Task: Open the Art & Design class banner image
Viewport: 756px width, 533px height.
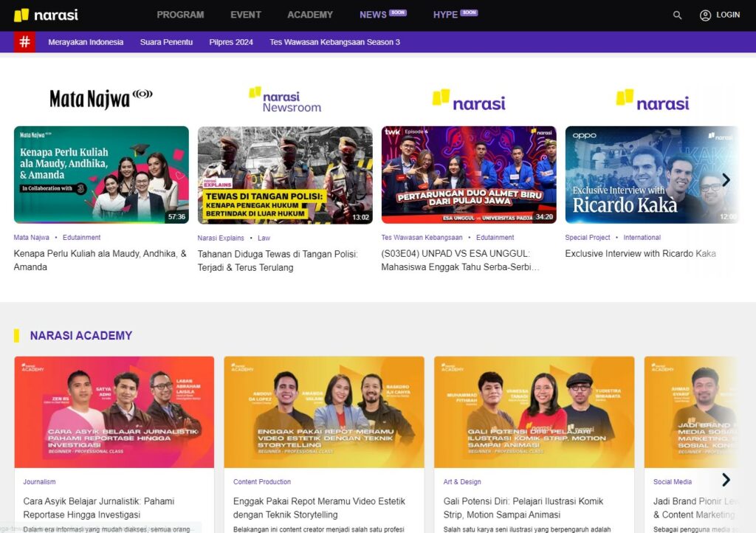Action: [x=535, y=412]
